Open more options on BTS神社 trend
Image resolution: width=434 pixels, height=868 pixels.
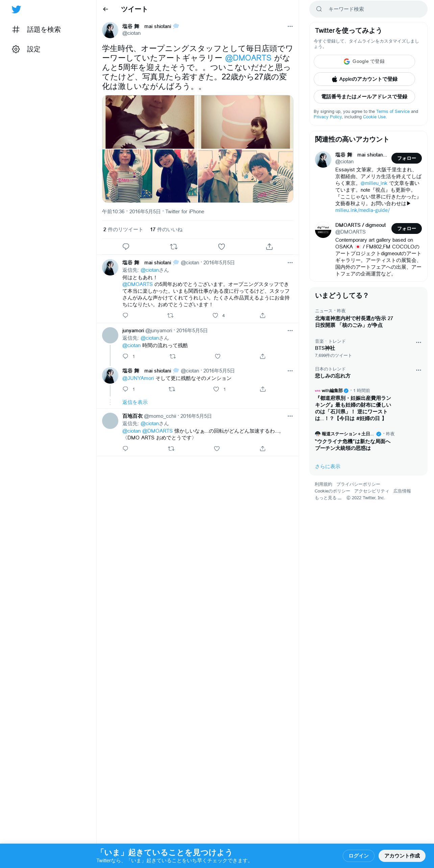[418, 342]
